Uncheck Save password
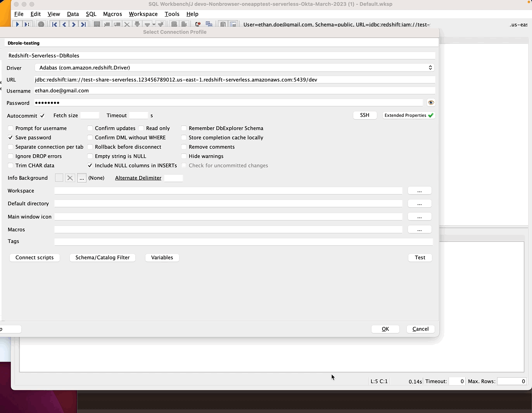 coord(10,137)
